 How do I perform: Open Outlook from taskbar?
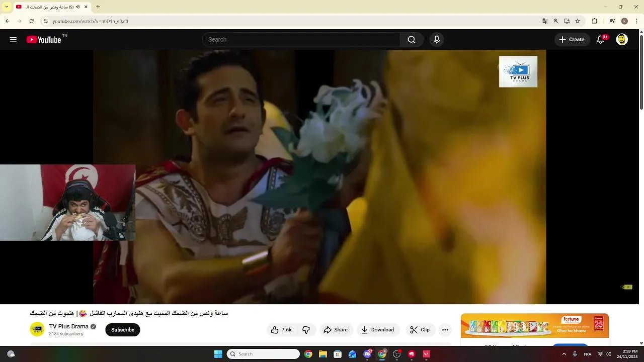click(353, 354)
